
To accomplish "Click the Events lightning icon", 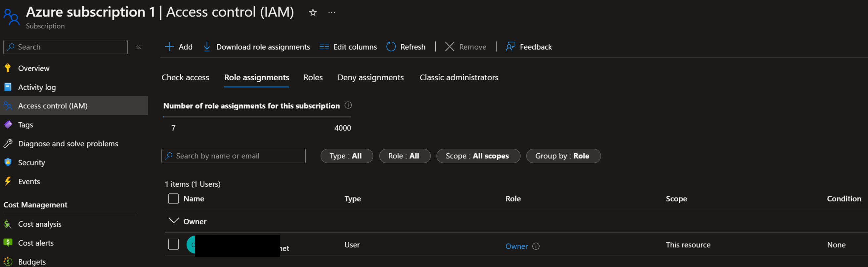I will click(x=8, y=181).
